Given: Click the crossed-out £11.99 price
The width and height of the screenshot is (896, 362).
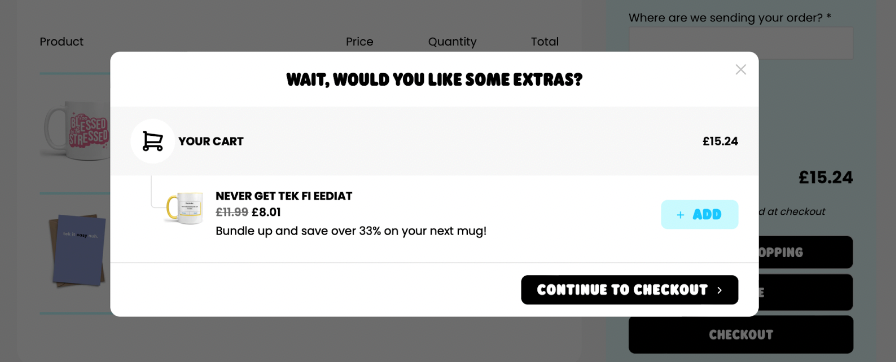Looking at the screenshot, I should 231,212.
